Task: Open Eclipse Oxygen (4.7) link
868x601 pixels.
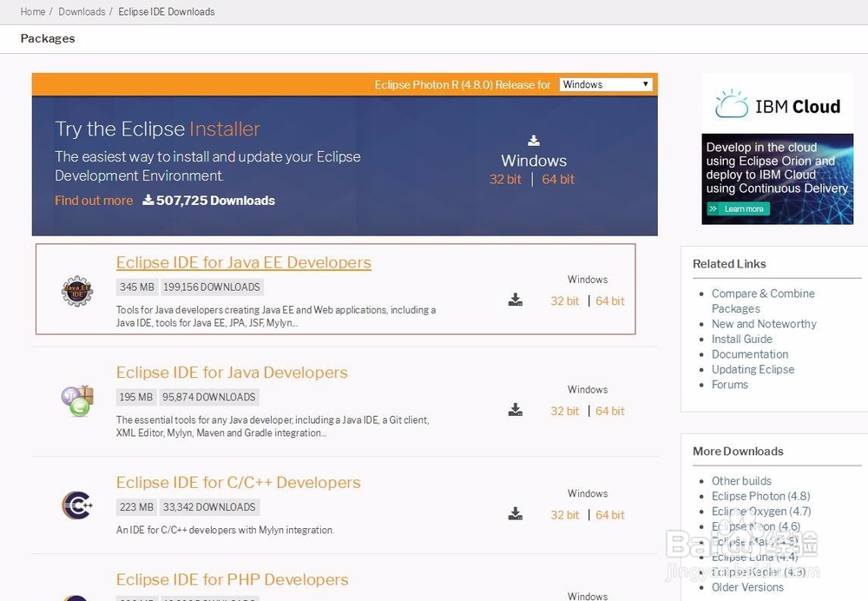Action: pos(761,512)
